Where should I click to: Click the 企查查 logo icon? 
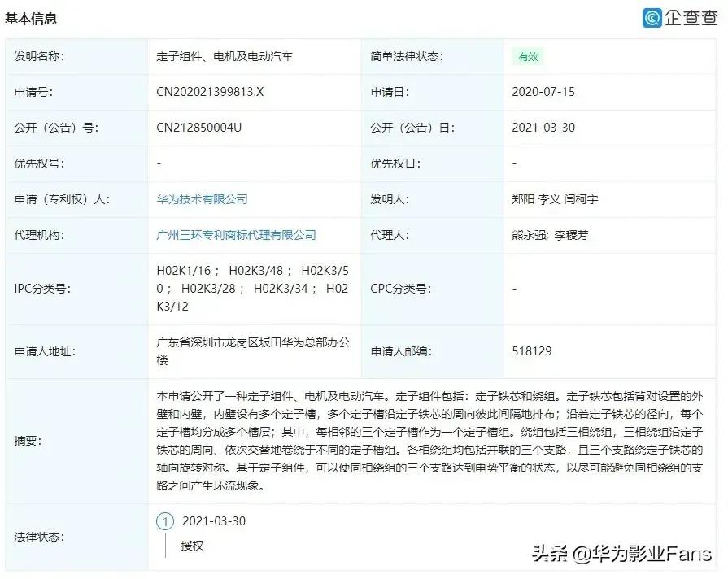[652, 18]
